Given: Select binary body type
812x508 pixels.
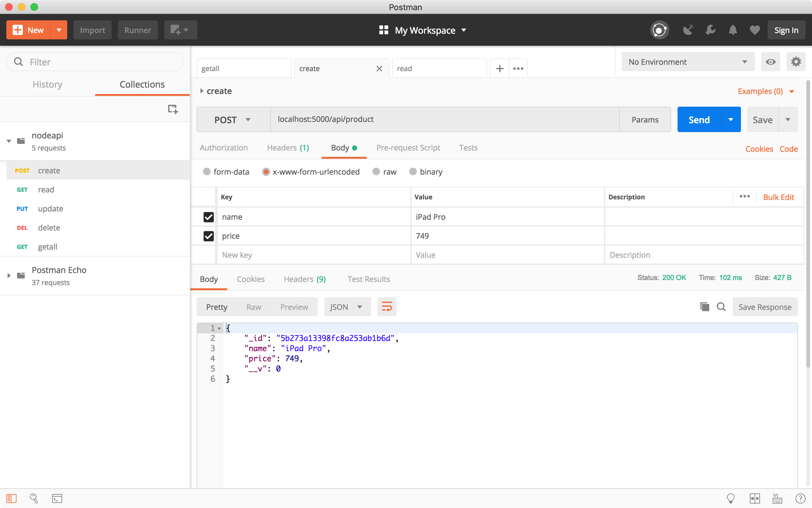Looking at the screenshot, I should coord(413,172).
